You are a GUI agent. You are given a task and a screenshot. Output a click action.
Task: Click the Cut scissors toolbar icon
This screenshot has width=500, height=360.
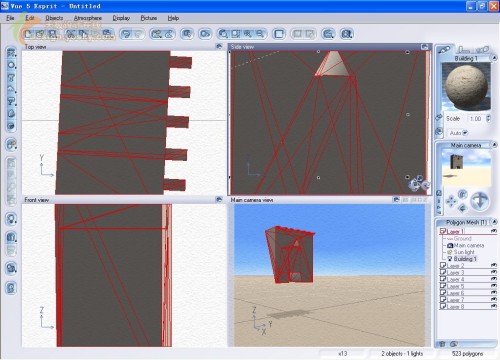pyautogui.click(x=71, y=34)
